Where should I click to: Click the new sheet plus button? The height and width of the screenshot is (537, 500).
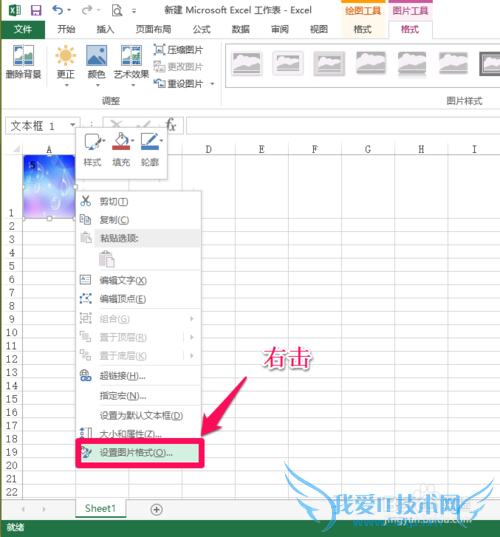[x=157, y=510]
